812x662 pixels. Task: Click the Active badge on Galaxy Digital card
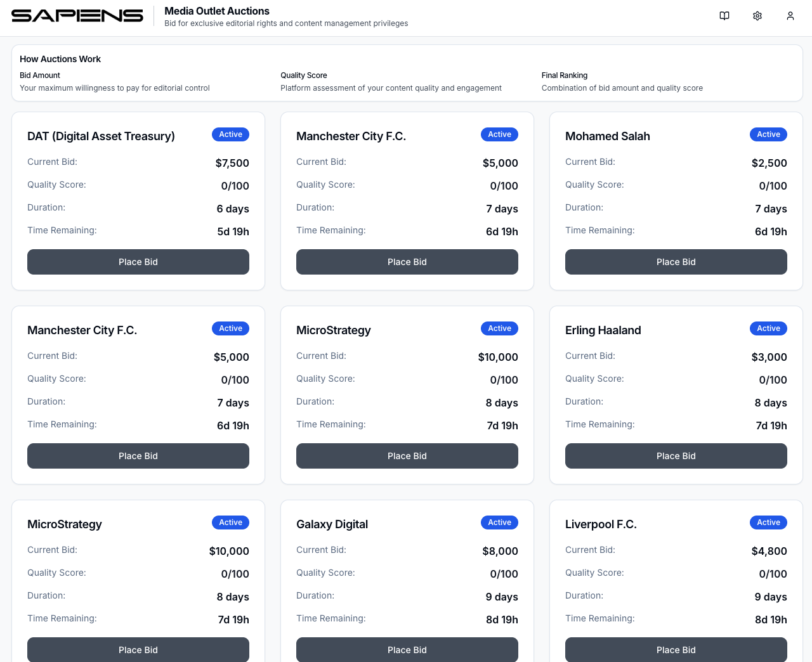[x=499, y=522]
